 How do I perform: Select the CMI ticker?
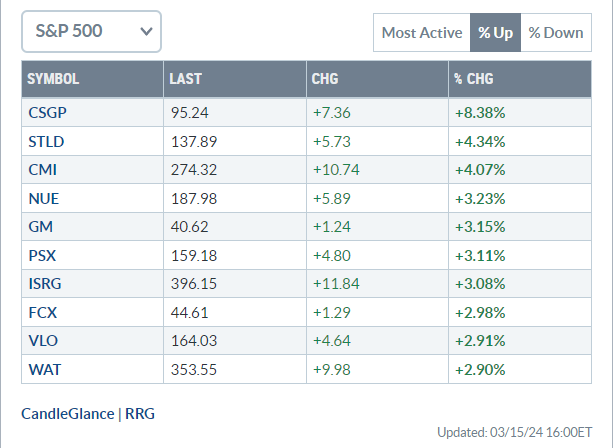coord(42,170)
